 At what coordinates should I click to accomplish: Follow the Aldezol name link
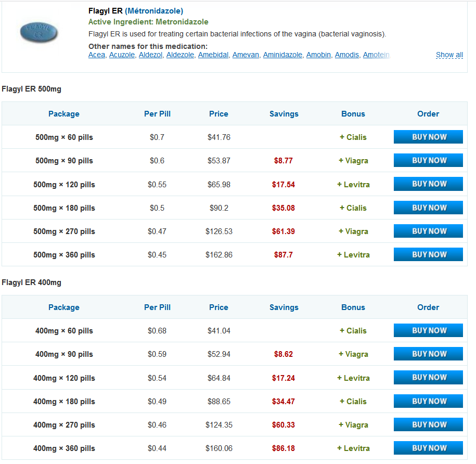point(150,55)
